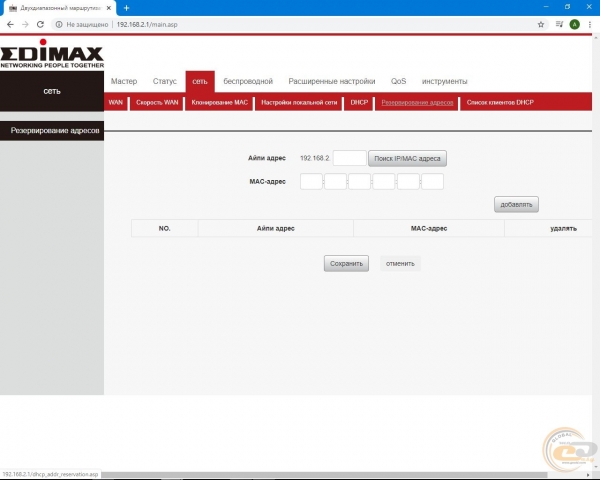Open the инструменты tab

pos(444,81)
